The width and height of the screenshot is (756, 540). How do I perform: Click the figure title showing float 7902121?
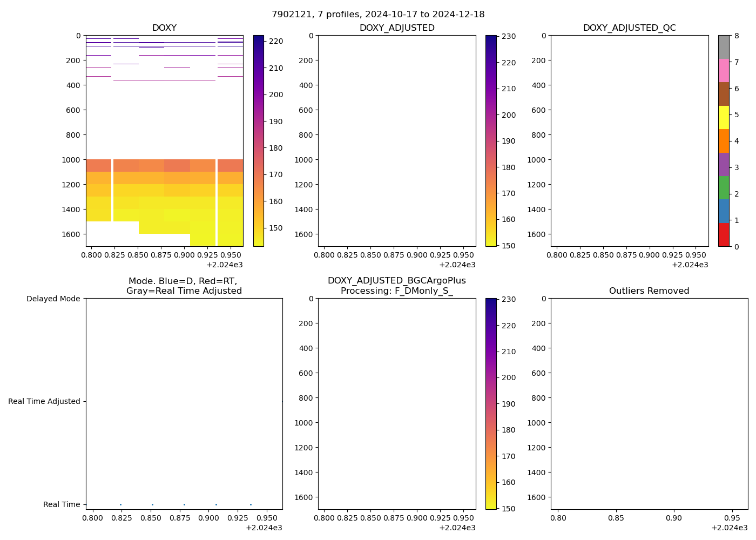378,15
